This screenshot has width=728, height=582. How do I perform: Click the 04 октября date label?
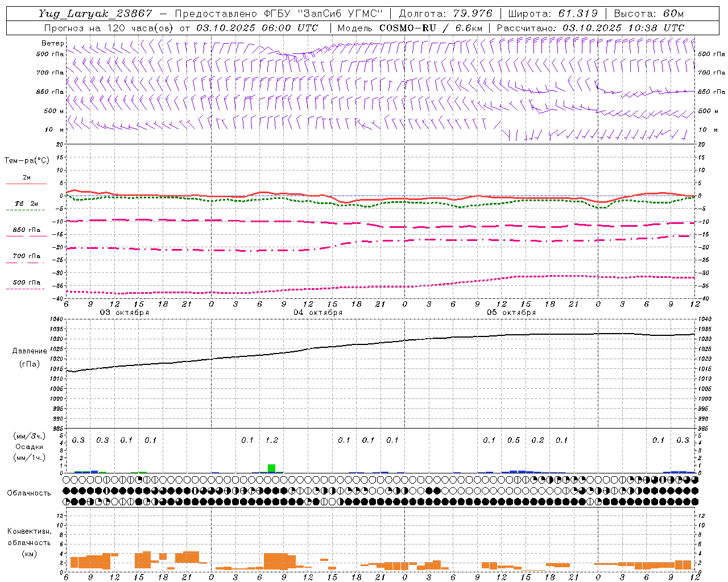click(318, 313)
